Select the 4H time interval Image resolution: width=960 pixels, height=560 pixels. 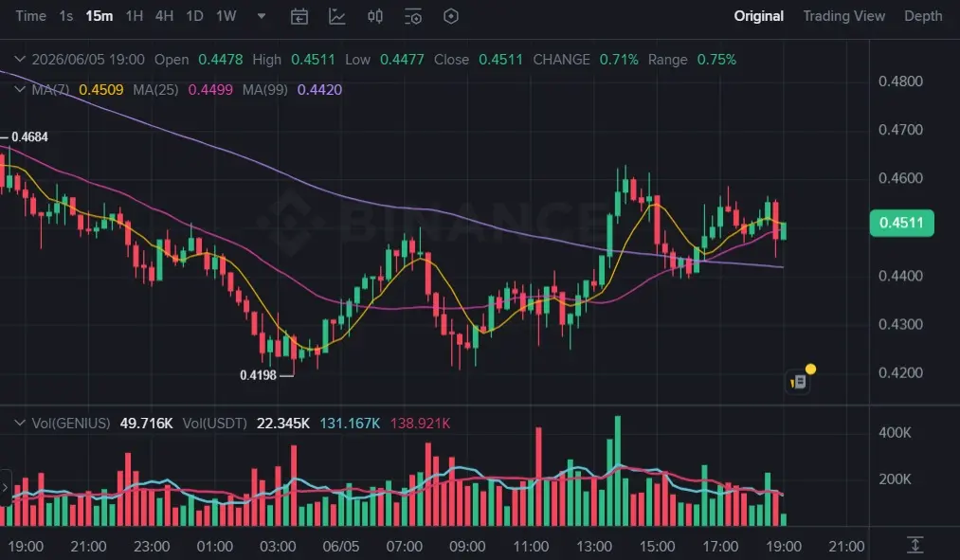164,16
